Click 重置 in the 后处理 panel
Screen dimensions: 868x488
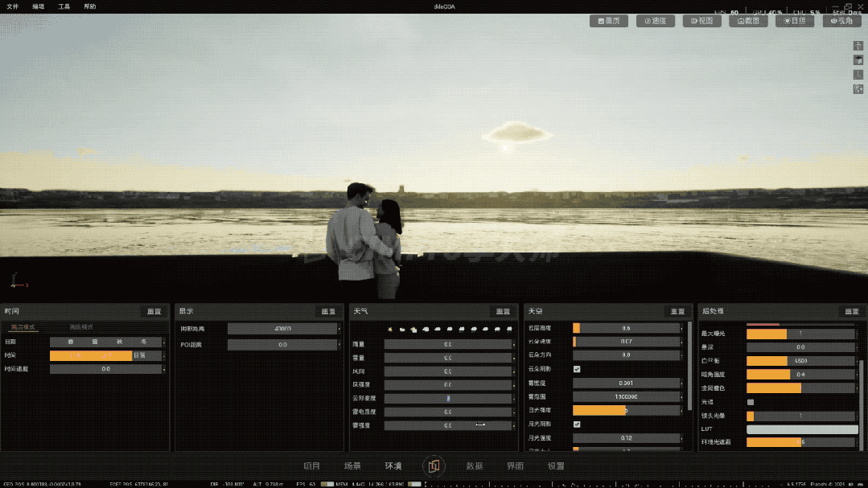(x=851, y=311)
